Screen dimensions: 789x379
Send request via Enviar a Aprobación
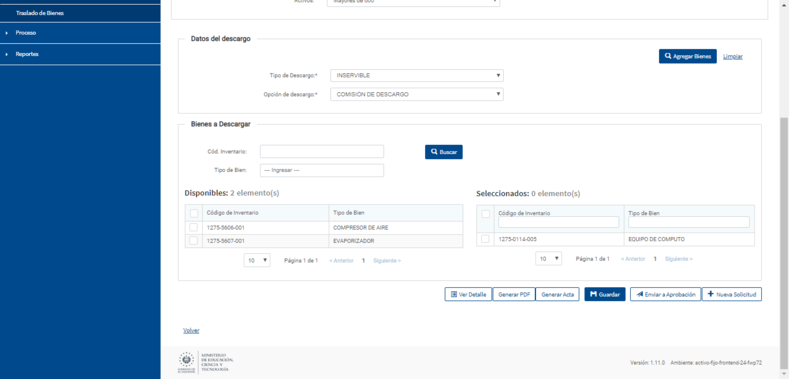tap(665, 294)
